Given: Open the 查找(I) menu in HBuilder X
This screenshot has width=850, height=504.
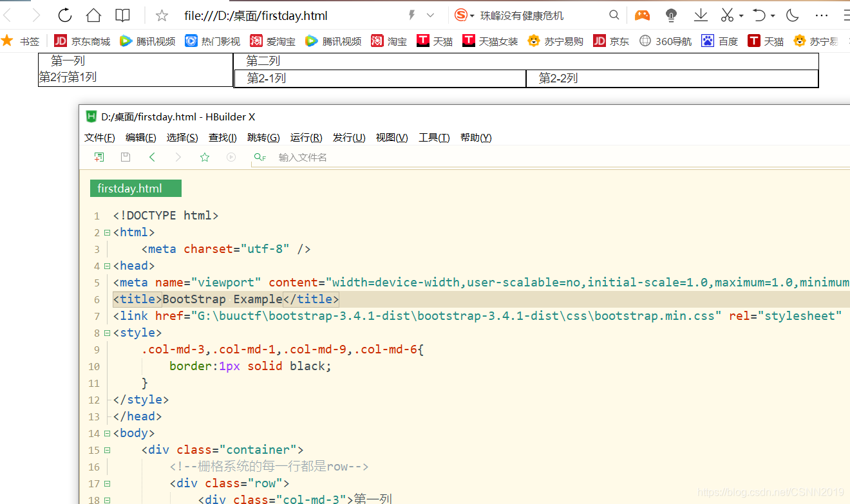Looking at the screenshot, I should tap(223, 137).
